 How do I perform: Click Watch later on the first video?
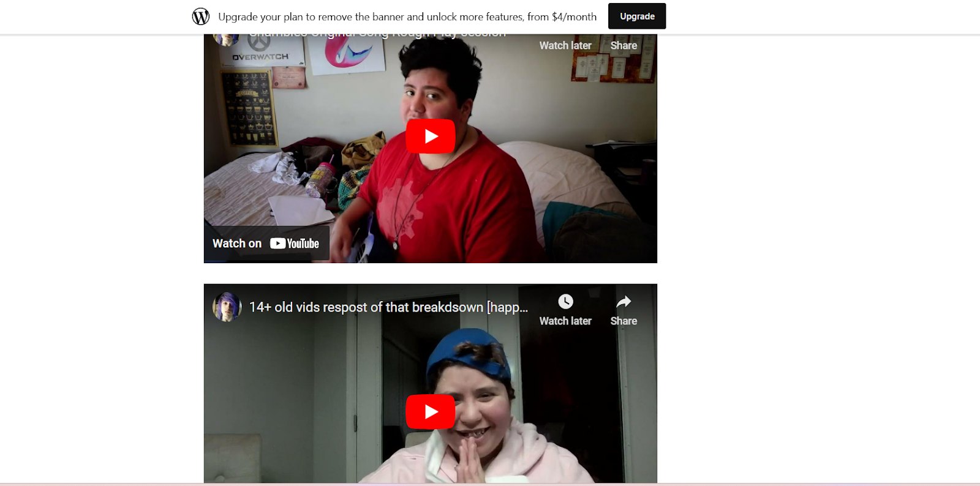pyautogui.click(x=565, y=45)
